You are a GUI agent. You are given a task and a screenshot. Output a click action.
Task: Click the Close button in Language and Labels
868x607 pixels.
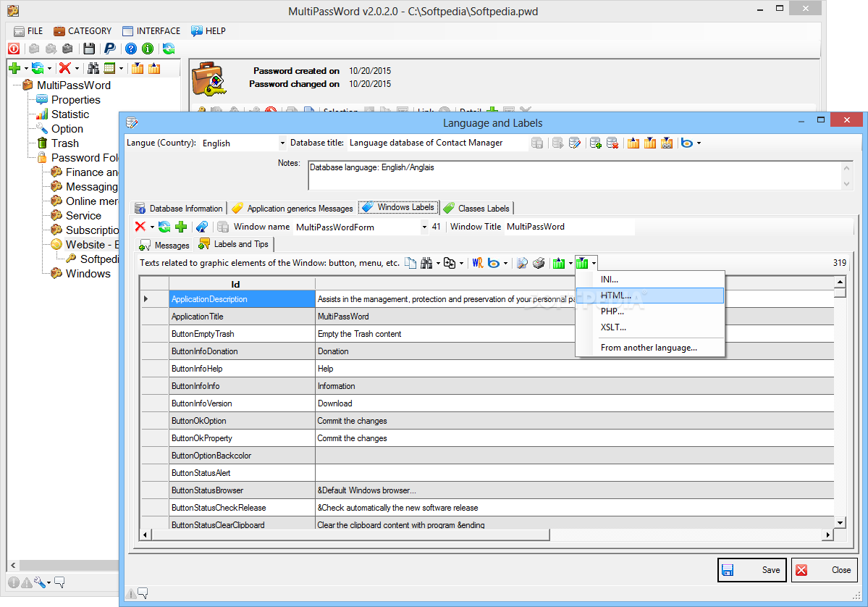tap(825, 570)
